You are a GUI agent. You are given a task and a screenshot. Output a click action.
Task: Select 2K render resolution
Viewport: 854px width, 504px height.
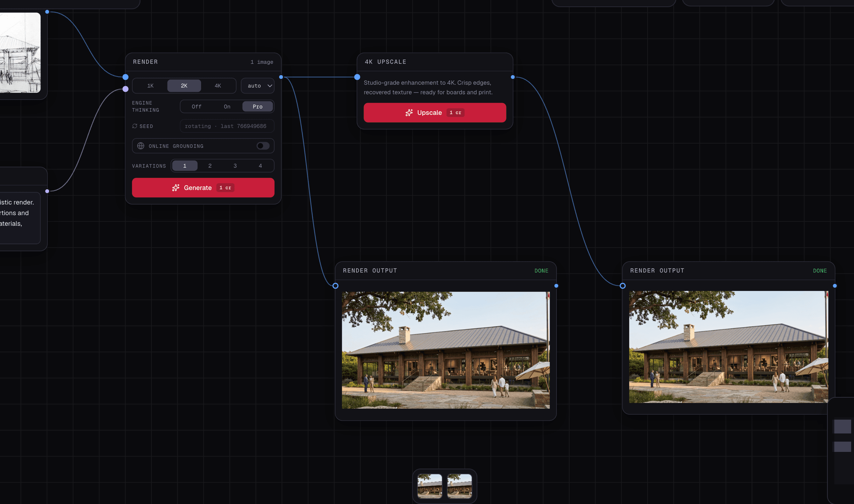184,86
